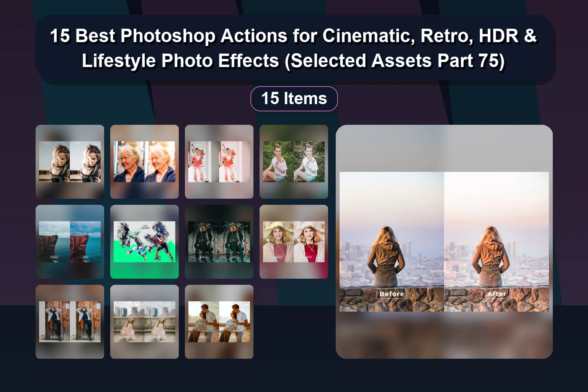The height and width of the screenshot is (392, 588).
Task: Click the 'After' label in large preview
Action: 497,294
